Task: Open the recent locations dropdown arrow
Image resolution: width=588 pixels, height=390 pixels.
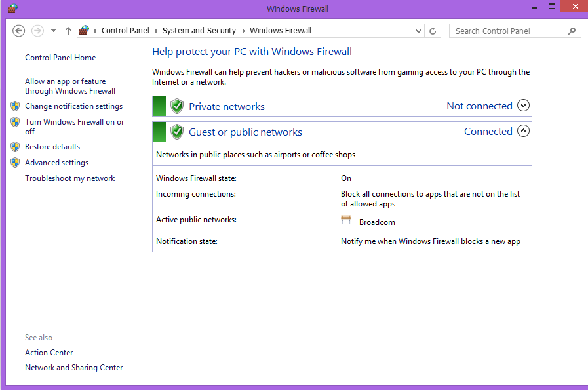Action: 53,31
